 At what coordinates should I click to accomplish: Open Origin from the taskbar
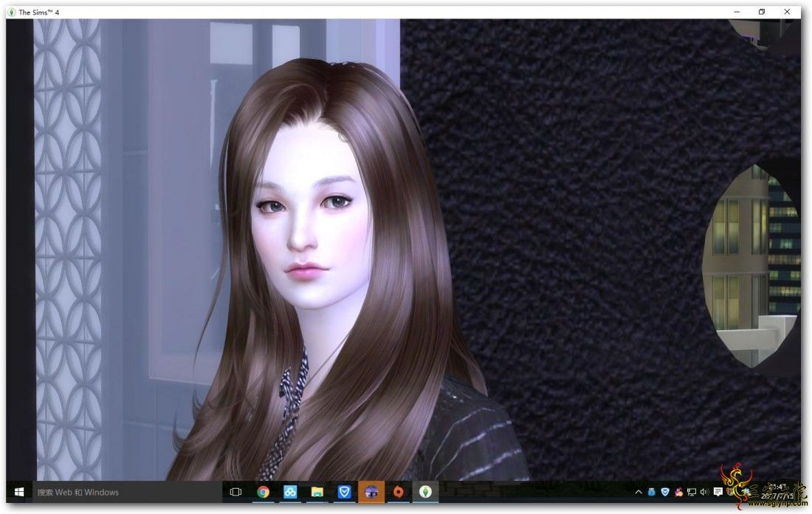click(x=398, y=492)
